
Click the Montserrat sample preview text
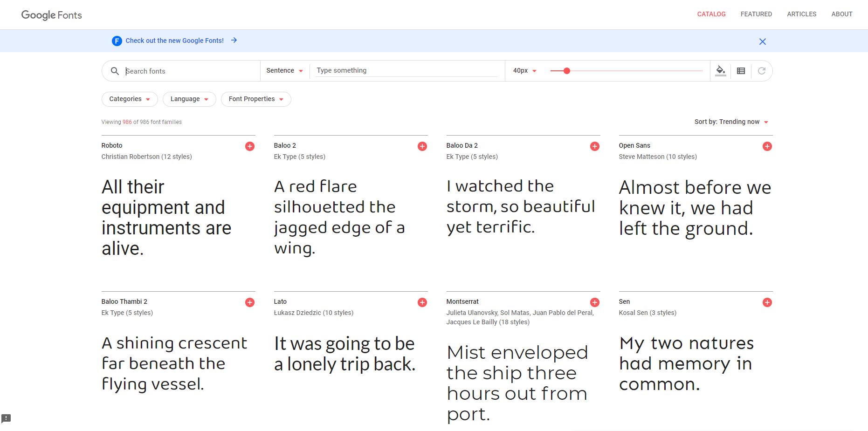click(517, 383)
